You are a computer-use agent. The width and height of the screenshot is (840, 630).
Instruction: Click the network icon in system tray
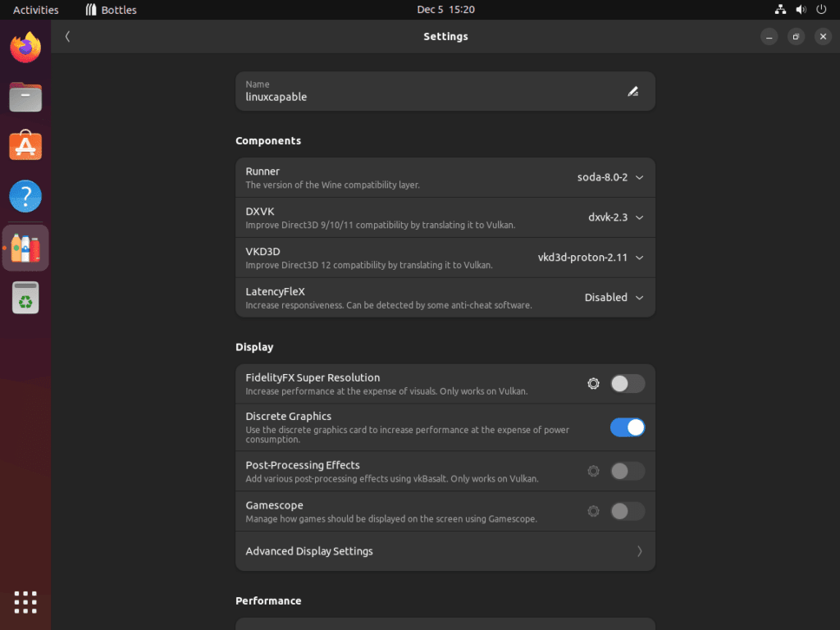[779, 9]
